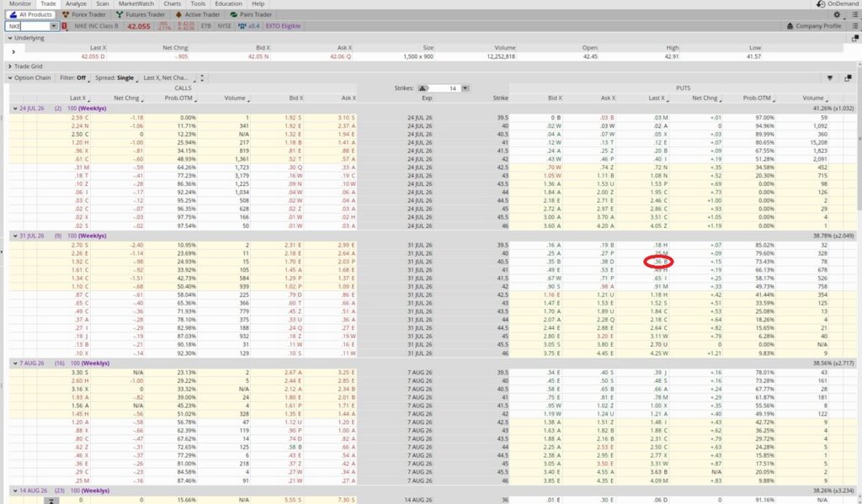862x504 pixels.
Task: Detach the Underlying section with its pop-out icon
Action: click(x=855, y=38)
